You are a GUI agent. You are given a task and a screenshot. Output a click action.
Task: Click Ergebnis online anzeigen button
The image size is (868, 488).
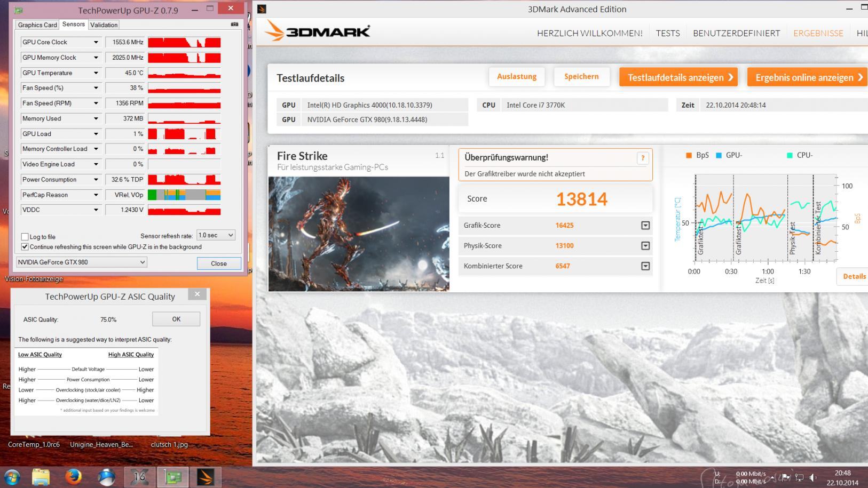808,77
